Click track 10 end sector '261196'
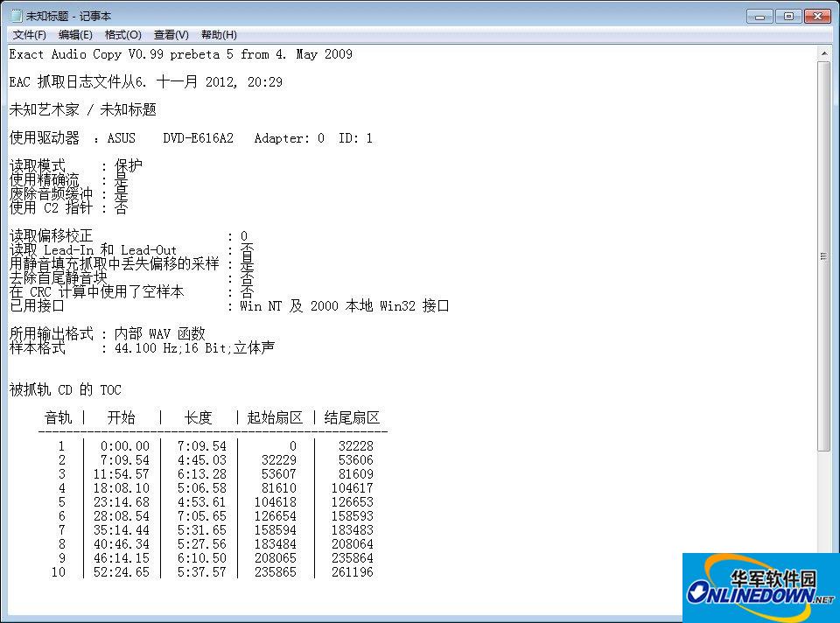The image size is (840, 623). [x=353, y=571]
